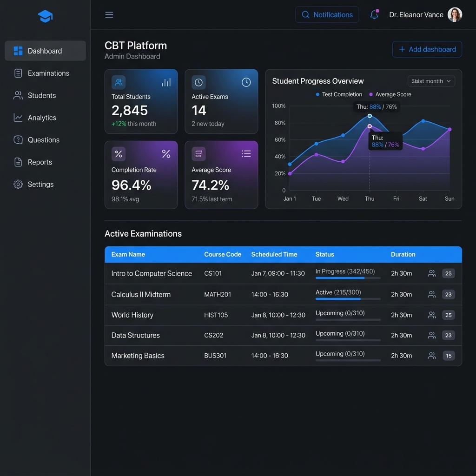Click the list icon on Average Score card
The image size is (476, 476).
point(246,154)
